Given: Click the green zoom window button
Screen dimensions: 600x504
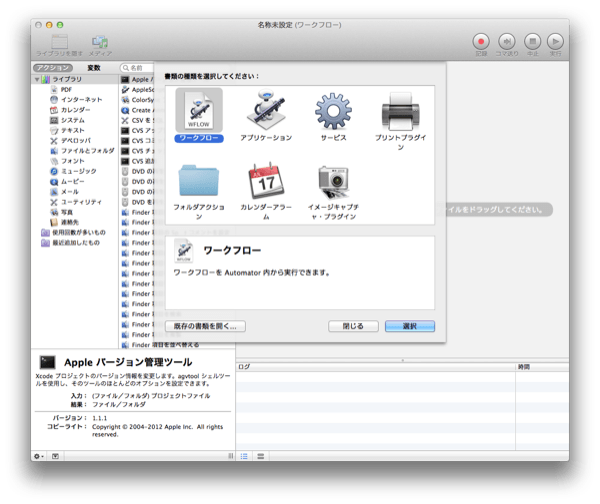Looking at the screenshot, I should click(60, 25).
